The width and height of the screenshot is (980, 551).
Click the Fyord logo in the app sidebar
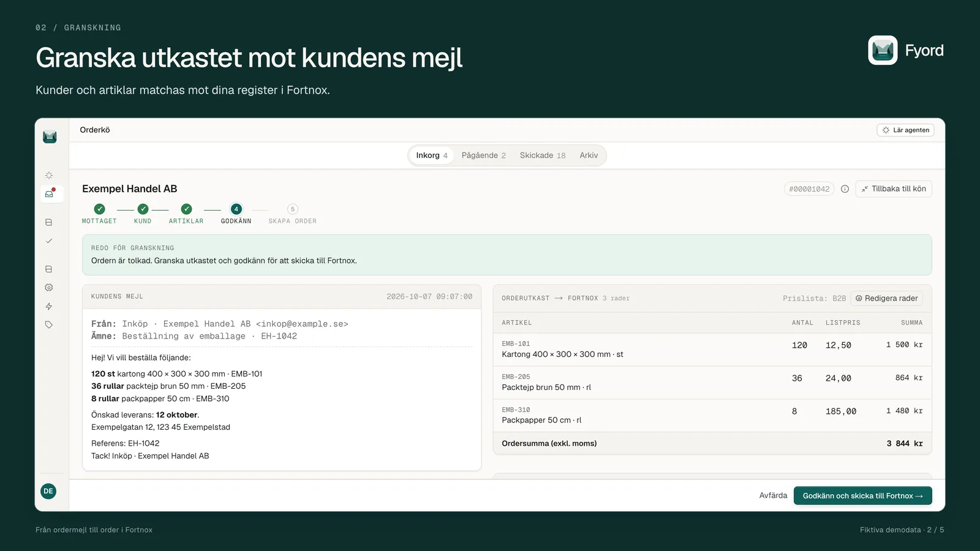coord(50,137)
